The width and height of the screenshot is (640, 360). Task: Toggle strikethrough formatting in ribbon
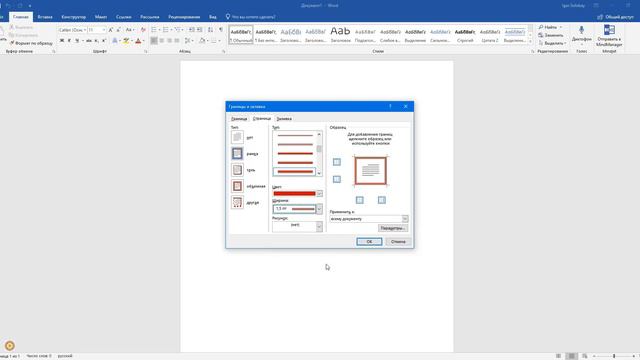tap(89, 41)
